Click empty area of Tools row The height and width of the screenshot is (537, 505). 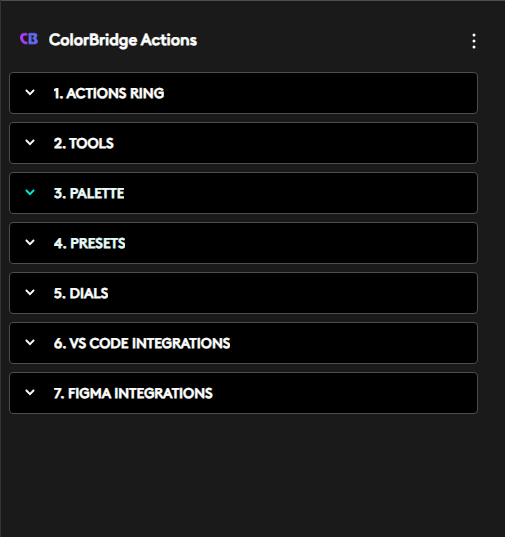[x=294, y=143]
